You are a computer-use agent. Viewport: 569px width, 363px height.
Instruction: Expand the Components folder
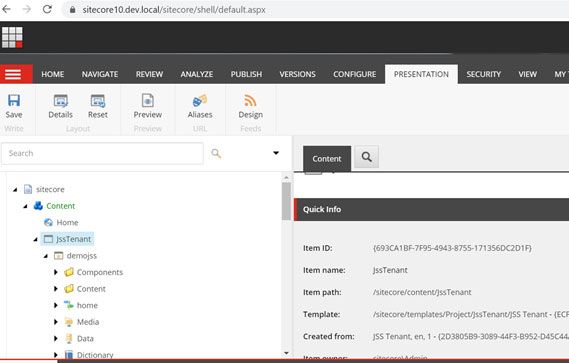(56, 272)
